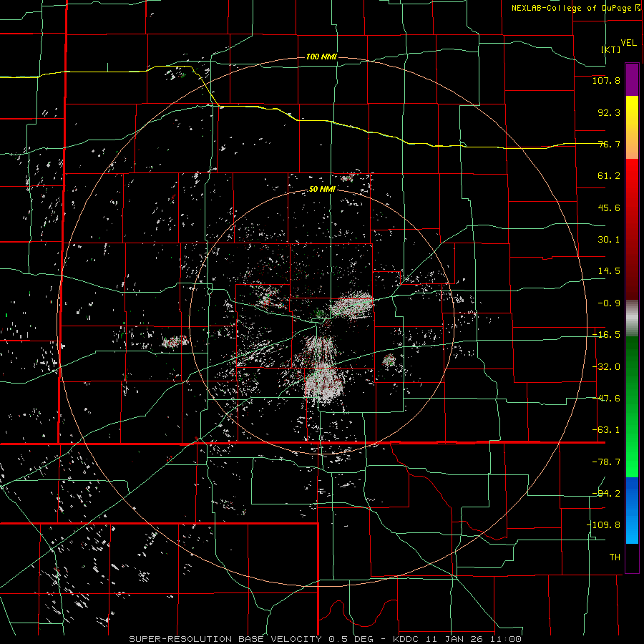Select the -0.9 velocity scale value

609,303
